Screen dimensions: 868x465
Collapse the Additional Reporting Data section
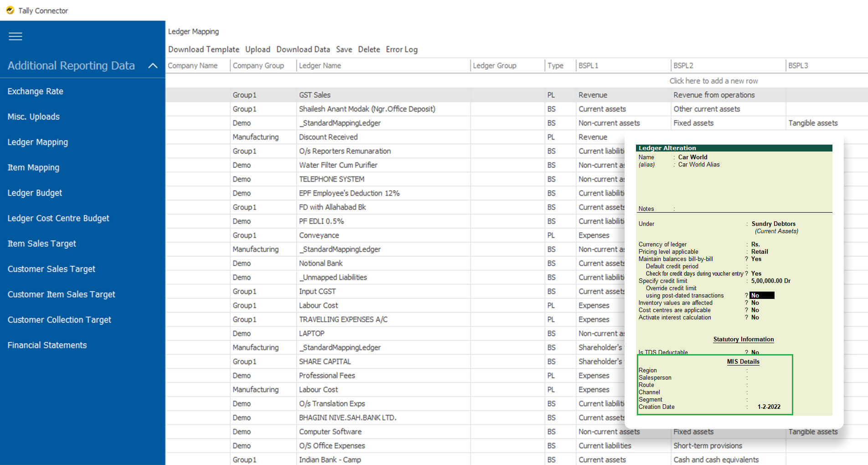[152, 66]
